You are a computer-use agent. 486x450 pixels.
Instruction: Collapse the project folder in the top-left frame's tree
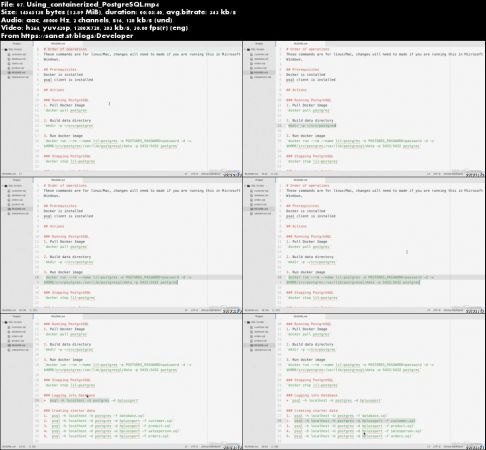[x=15, y=49]
